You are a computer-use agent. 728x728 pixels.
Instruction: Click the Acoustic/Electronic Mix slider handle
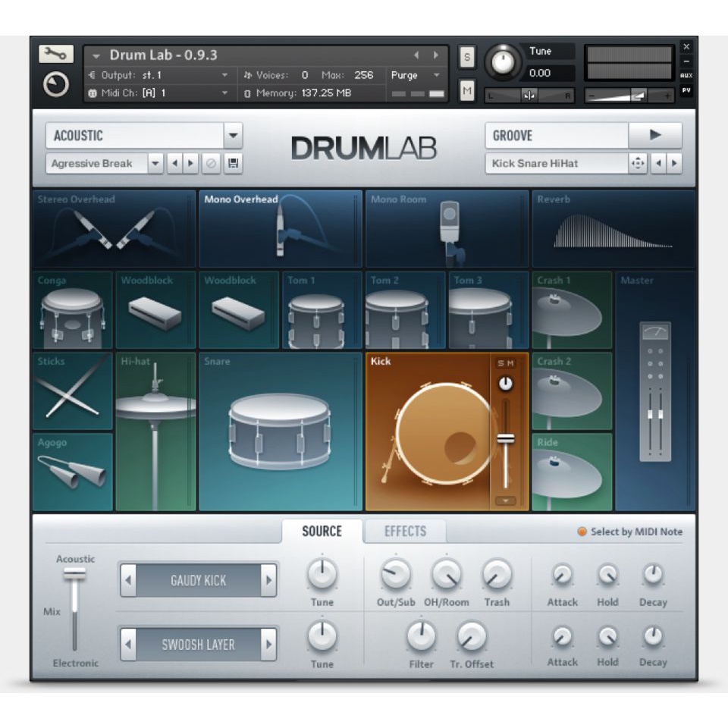click(75, 574)
